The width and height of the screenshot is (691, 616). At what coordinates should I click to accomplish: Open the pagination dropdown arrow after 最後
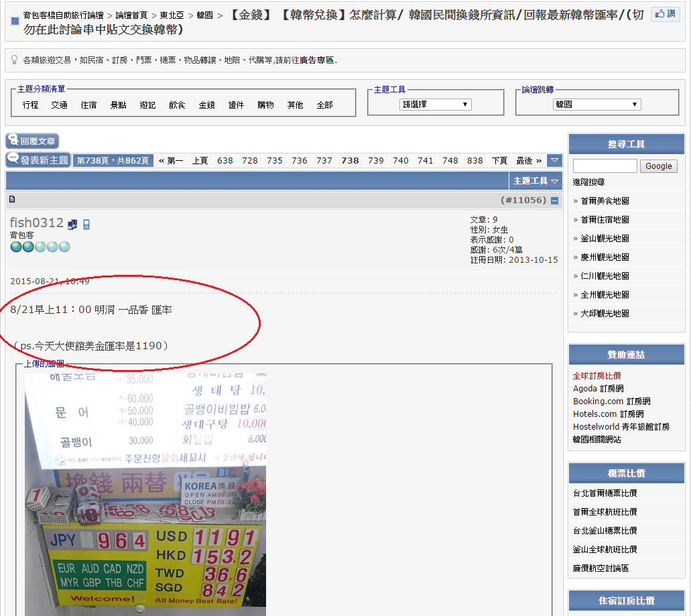[x=555, y=161]
